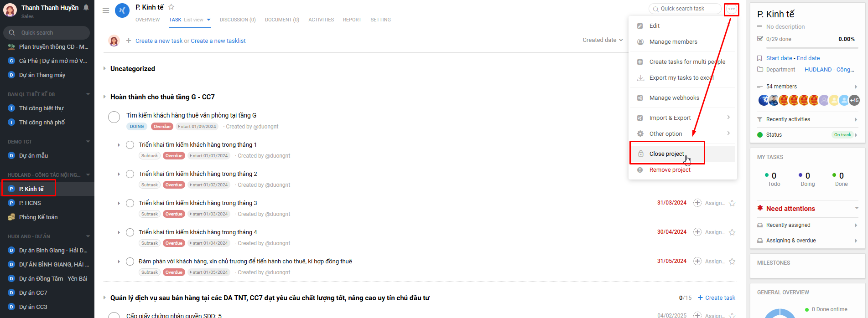The width and height of the screenshot is (868, 318).
Task: Open the TASK List view dropdown arrow
Action: click(x=208, y=20)
